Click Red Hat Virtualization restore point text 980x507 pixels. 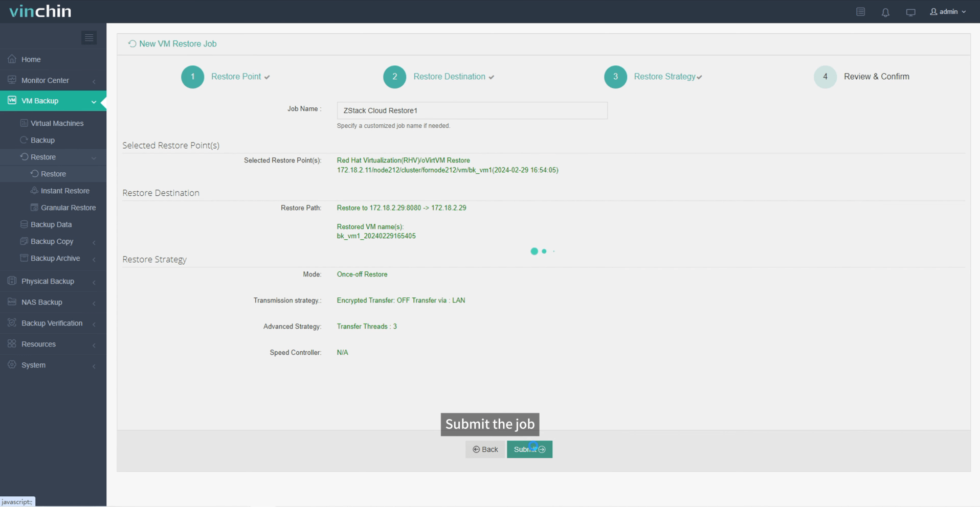coord(403,160)
